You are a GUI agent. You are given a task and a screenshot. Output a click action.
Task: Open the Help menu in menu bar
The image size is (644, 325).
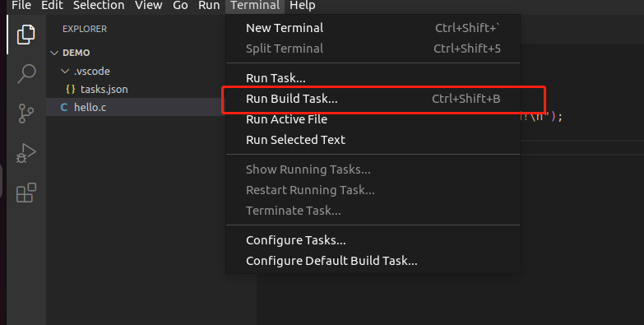pyautogui.click(x=303, y=5)
